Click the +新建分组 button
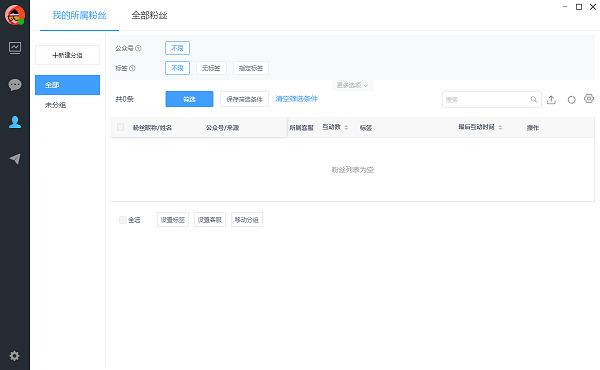The image size is (600, 370). click(x=67, y=55)
